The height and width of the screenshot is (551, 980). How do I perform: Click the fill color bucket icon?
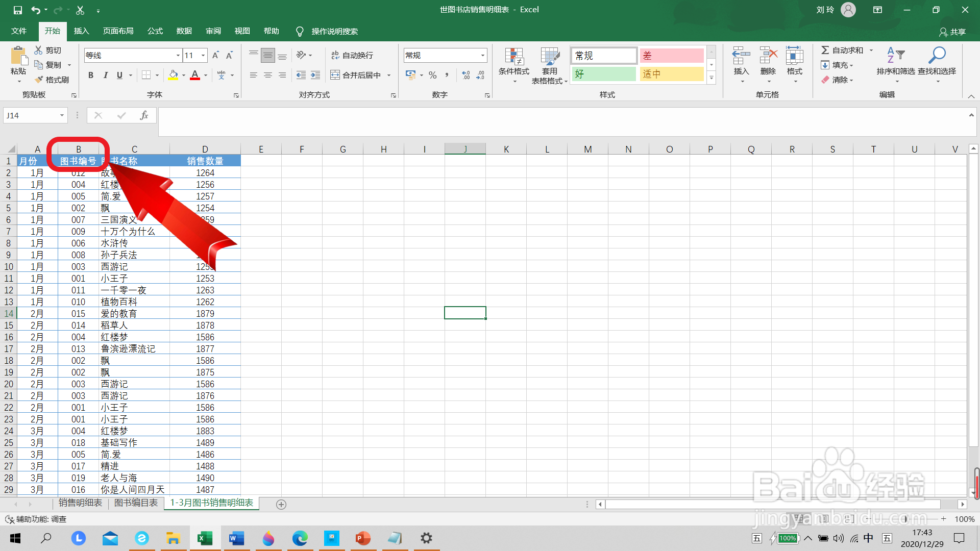(174, 75)
